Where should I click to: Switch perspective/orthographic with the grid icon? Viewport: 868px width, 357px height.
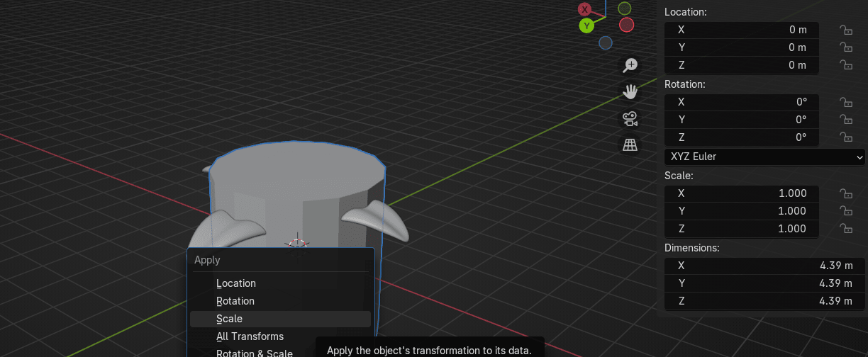click(630, 144)
